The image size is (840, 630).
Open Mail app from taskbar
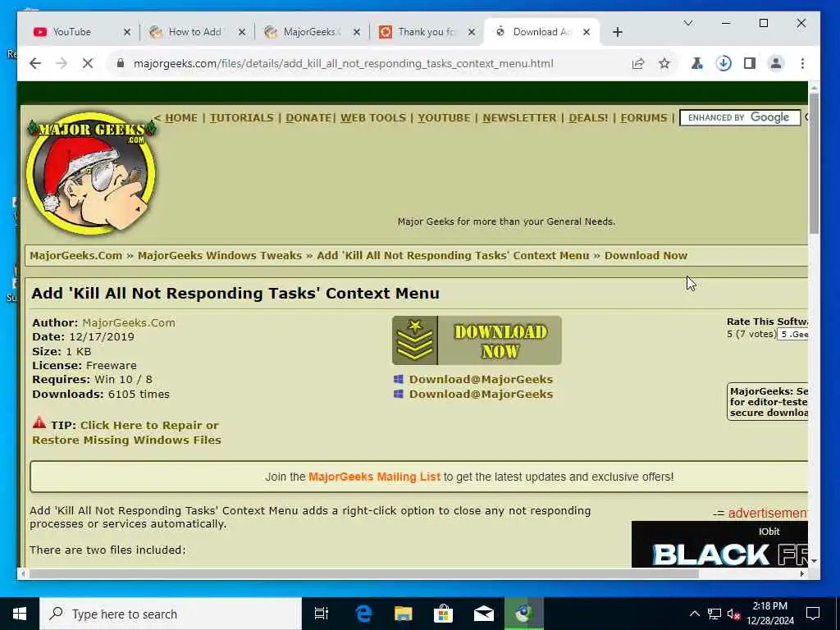pos(484,614)
